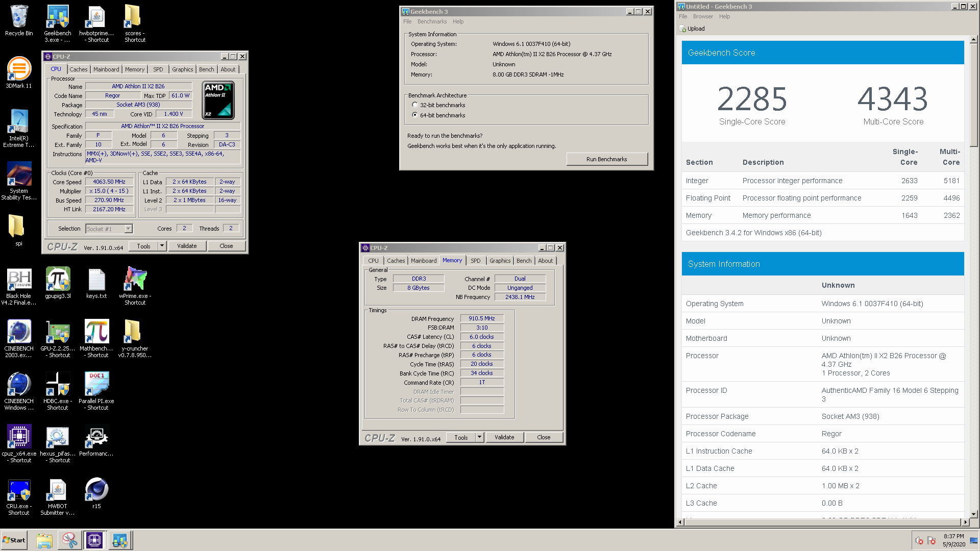Open Browser menu in Geekbench results window

703,16
